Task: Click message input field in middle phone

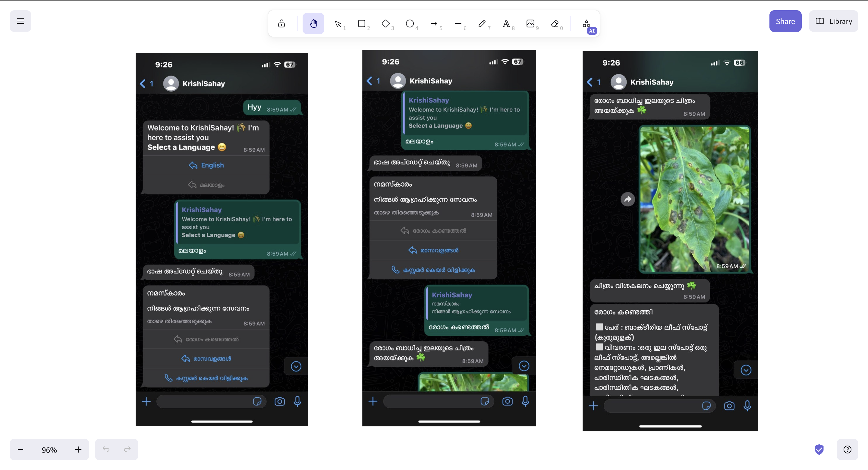Action: 439,401
